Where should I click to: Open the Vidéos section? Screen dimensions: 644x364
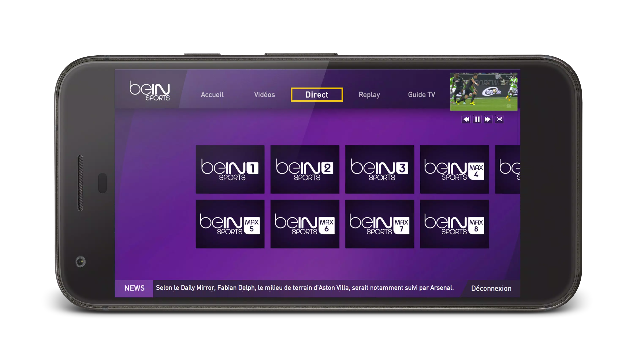pos(264,94)
